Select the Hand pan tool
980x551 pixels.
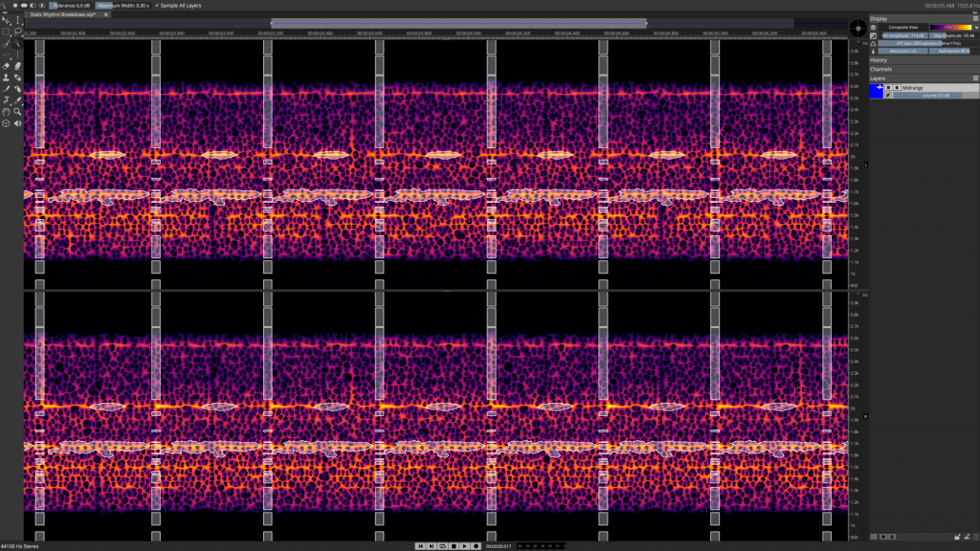point(7,112)
